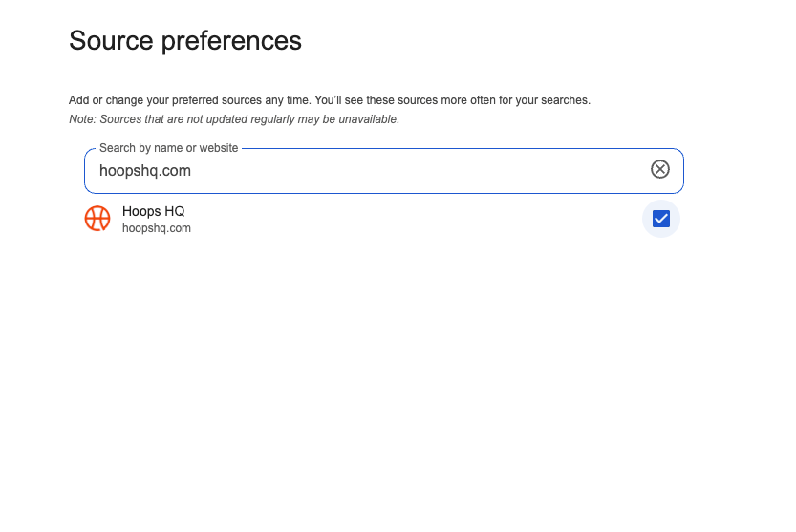Click the word 'Note:' in the italic line
Viewport: 796px width, 532px height.
(83, 119)
